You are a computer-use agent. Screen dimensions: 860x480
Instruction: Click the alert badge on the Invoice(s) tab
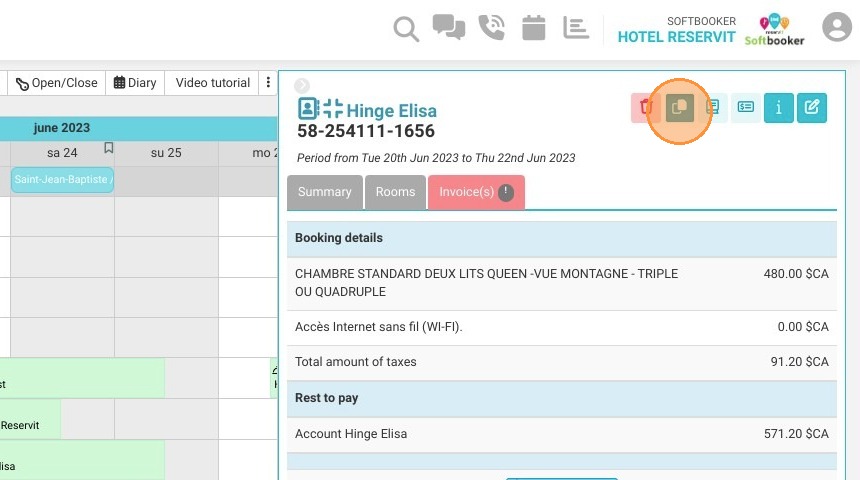[x=506, y=193]
